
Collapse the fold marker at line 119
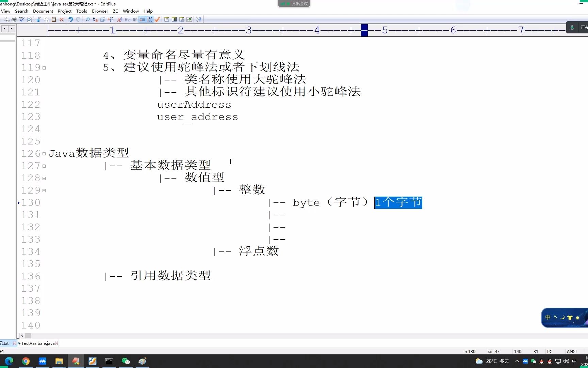tap(44, 68)
